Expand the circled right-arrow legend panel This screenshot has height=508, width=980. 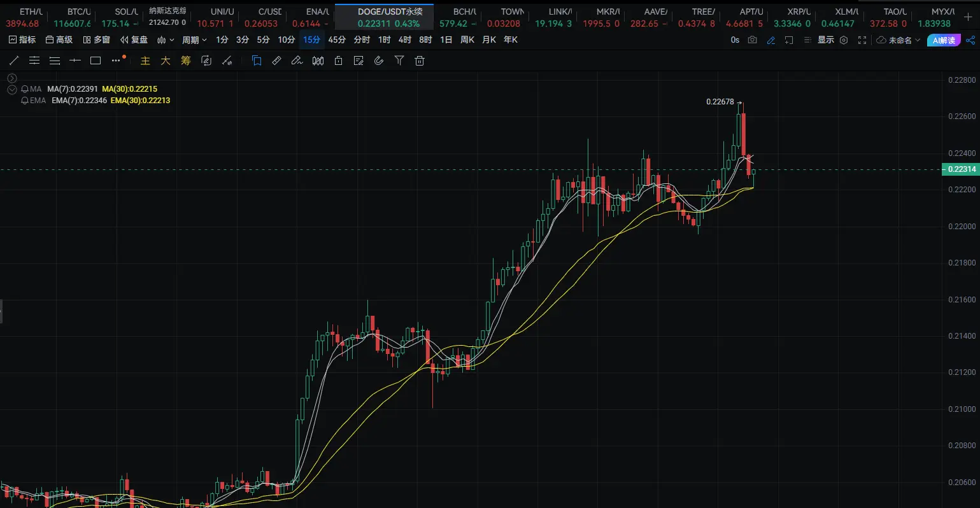coord(12,78)
